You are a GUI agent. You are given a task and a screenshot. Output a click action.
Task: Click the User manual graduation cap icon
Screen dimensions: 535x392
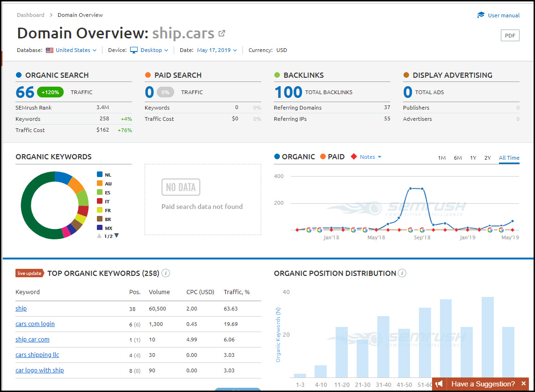[481, 15]
